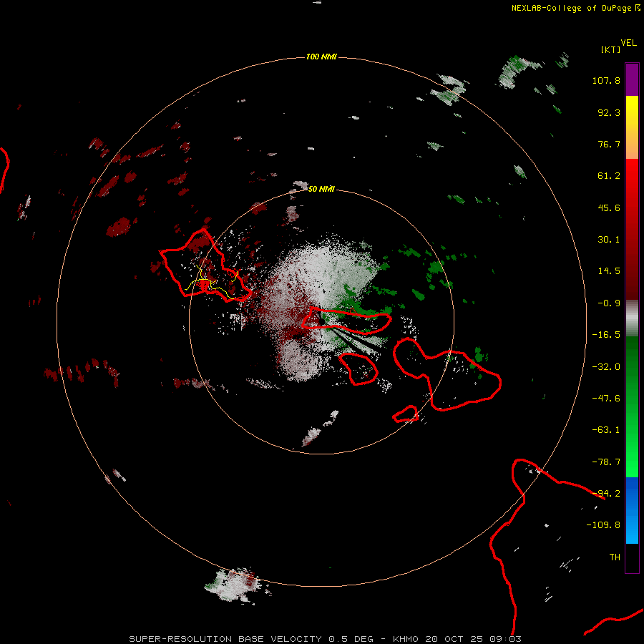Click the -47.6 legend value
The image size is (644, 644).
click(x=606, y=399)
